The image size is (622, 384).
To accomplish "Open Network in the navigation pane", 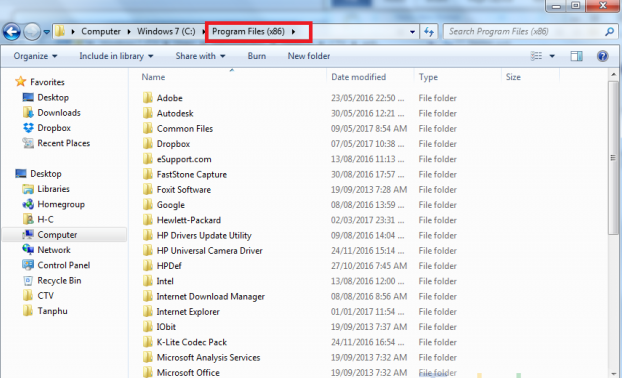I will [x=54, y=250].
